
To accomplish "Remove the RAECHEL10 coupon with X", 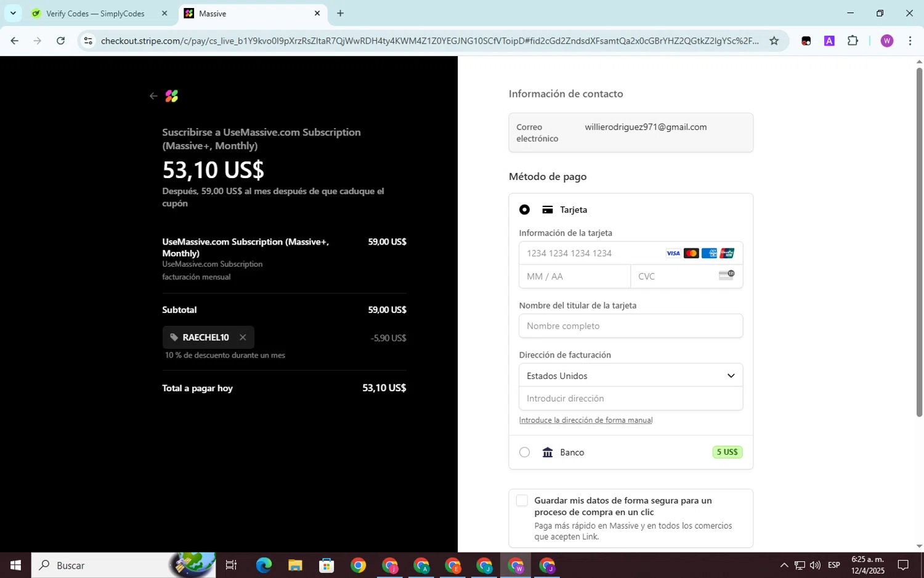I will point(243,338).
